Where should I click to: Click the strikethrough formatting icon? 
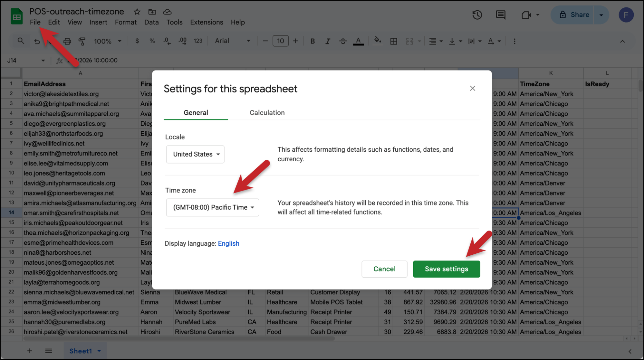pos(343,41)
